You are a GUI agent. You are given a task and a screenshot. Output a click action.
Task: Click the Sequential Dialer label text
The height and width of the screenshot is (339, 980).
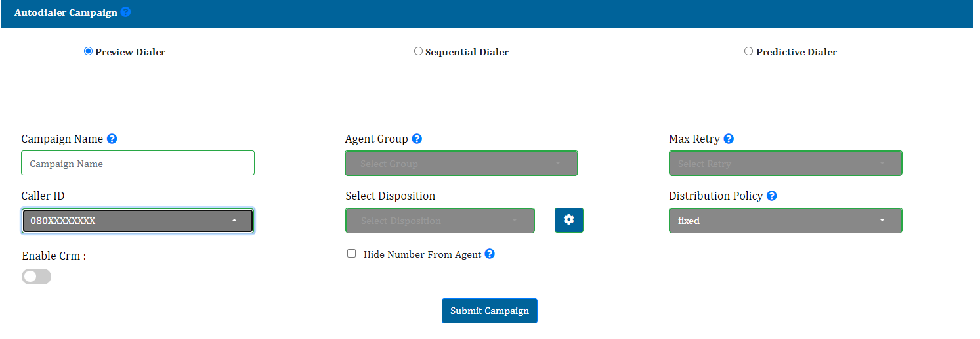tap(467, 52)
